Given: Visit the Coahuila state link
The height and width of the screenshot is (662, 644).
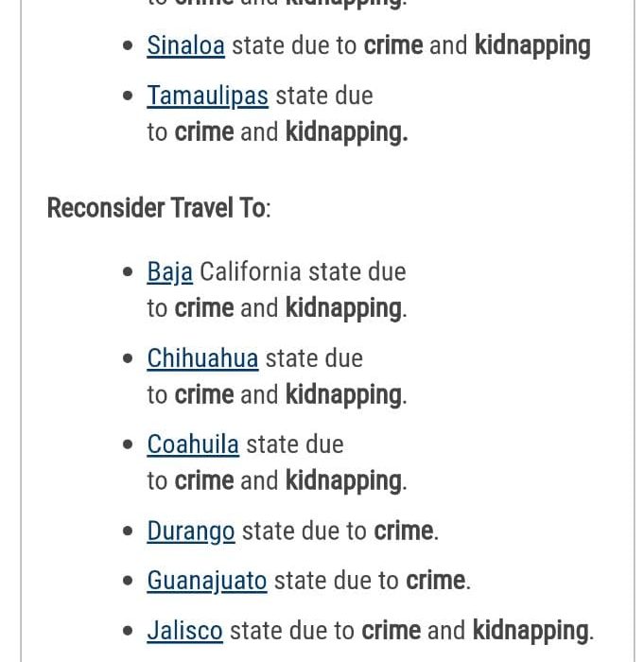Looking at the screenshot, I should coord(193,444).
